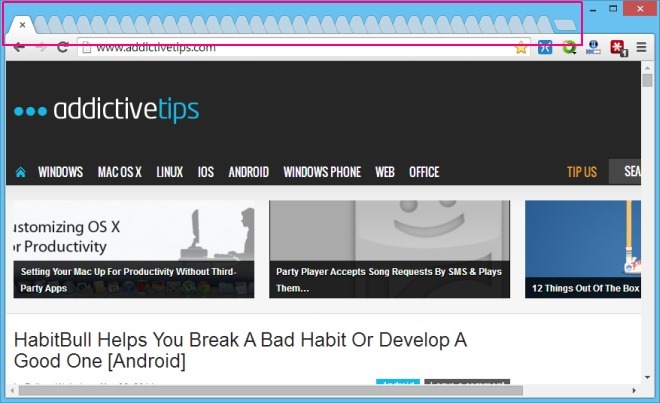Go to home via the house icon
The width and height of the screenshot is (660, 403).
tap(20, 172)
